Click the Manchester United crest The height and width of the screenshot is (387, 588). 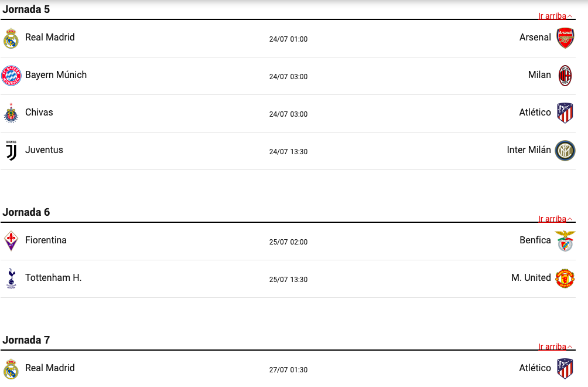(565, 279)
